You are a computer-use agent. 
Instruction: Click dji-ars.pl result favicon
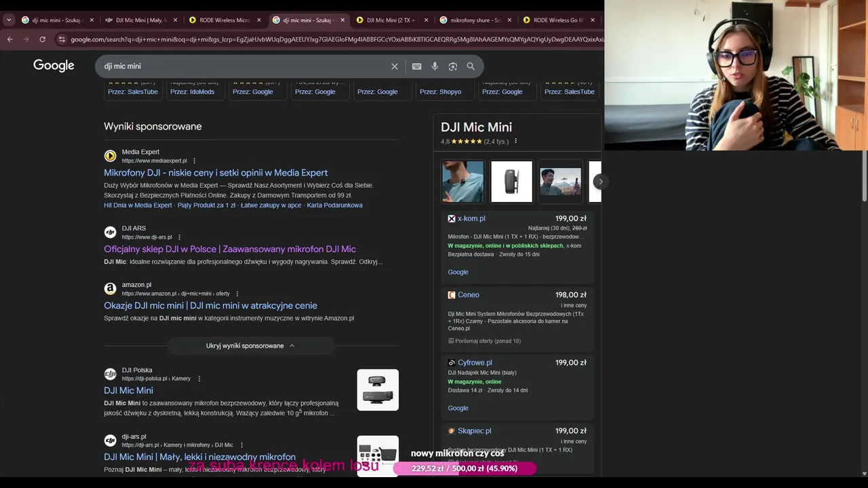click(x=110, y=441)
